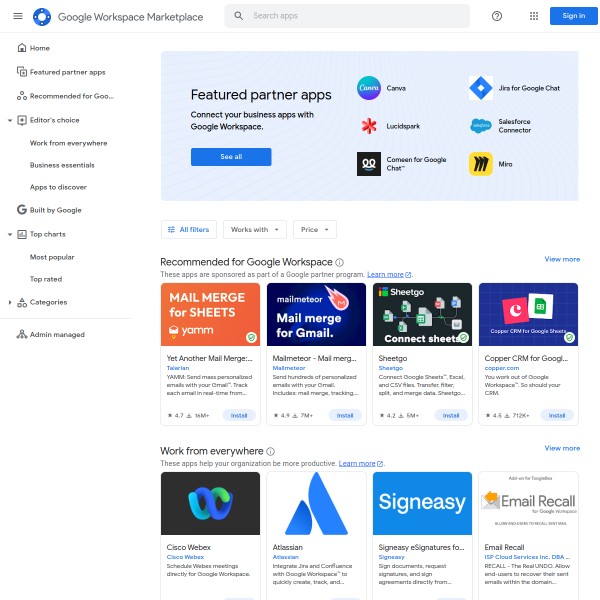Open the Google apps grid icon
The height and width of the screenshot is (600, 600).
(x=534, y=16)
